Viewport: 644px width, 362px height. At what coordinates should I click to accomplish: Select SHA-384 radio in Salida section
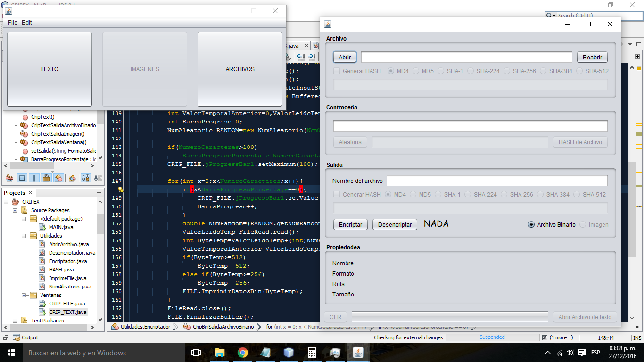540,195
